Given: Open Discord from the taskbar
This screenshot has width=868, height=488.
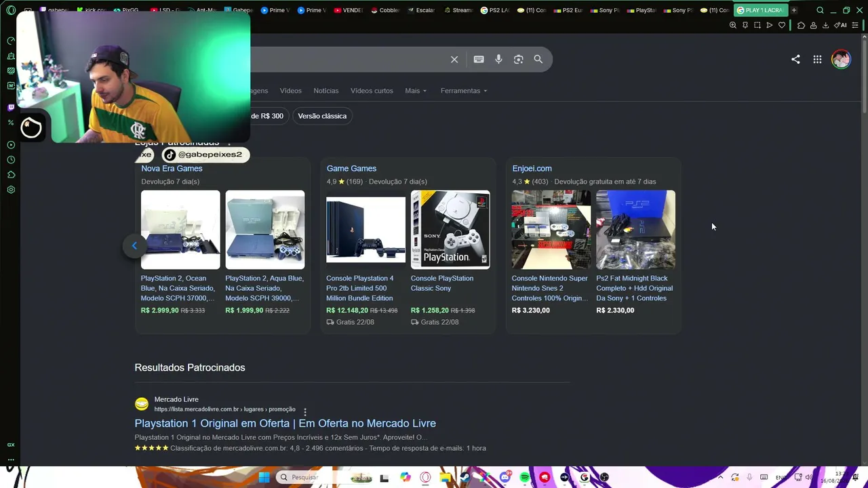Looking at the screenshot, I should pyautogui.click(x=505, y=477).
